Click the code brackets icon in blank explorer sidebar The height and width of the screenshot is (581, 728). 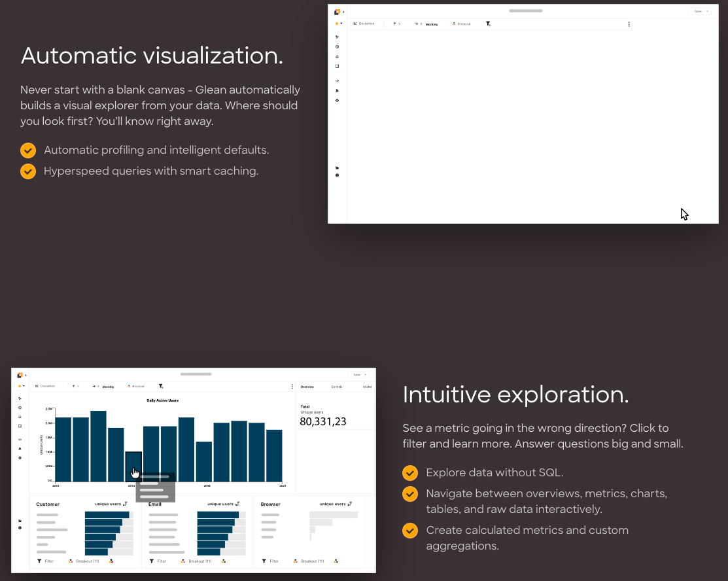pos(337,81)
